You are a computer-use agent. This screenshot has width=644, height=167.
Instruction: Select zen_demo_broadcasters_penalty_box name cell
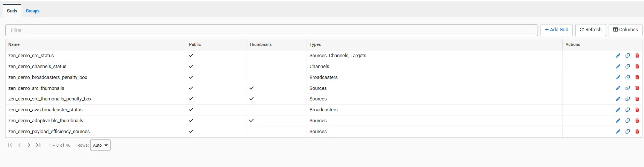click(96, 77)
